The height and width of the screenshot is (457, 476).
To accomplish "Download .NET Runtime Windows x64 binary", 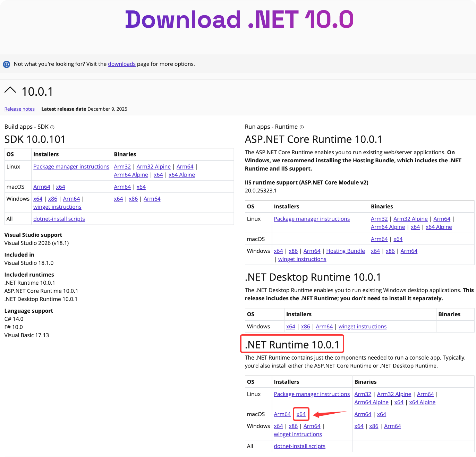I will tap(359, 426).
